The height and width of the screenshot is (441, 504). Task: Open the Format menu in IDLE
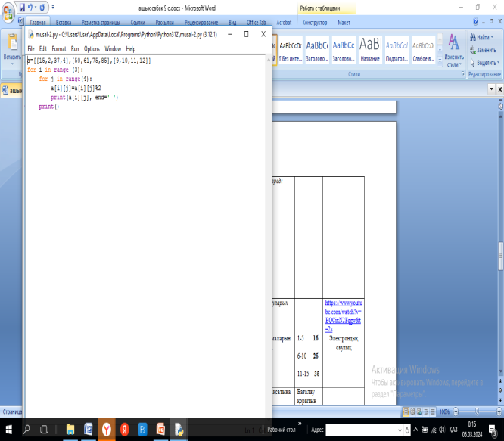pyautogui.click(x=58, y=48)
